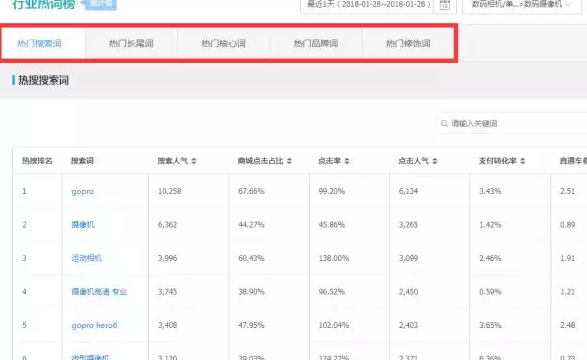587x360 pixels.
Task: Click the 67.66% mall click share cell
Action: click(251, 191)
